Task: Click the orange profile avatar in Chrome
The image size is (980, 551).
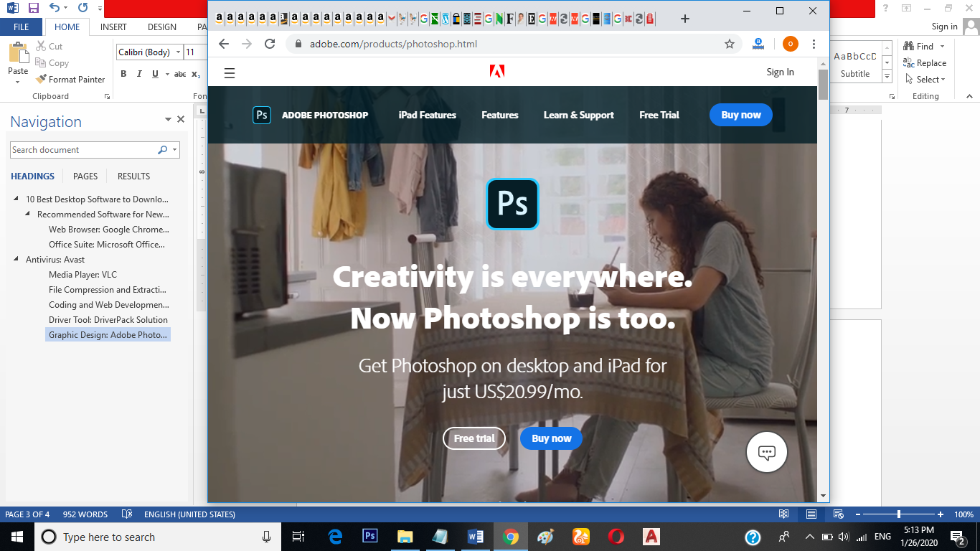Action: (x=790, y=44)
